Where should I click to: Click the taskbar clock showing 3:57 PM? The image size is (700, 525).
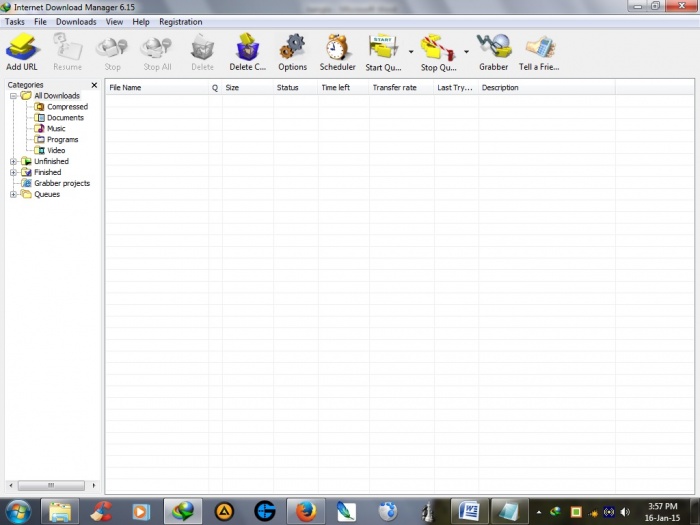pos(662,512)
